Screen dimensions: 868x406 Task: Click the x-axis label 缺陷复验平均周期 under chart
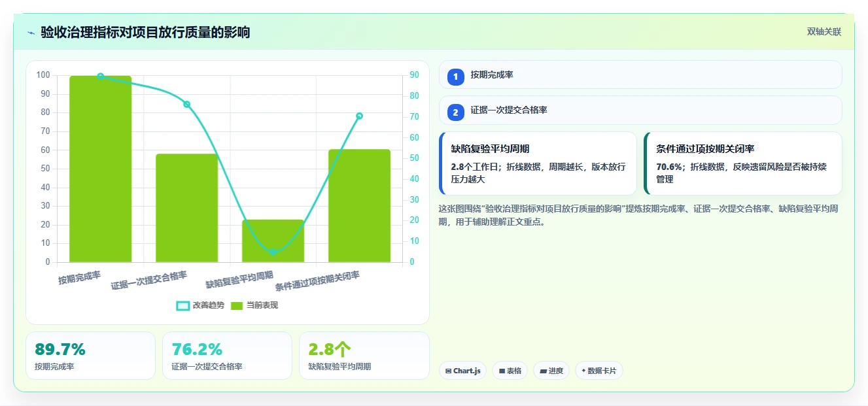239,279
